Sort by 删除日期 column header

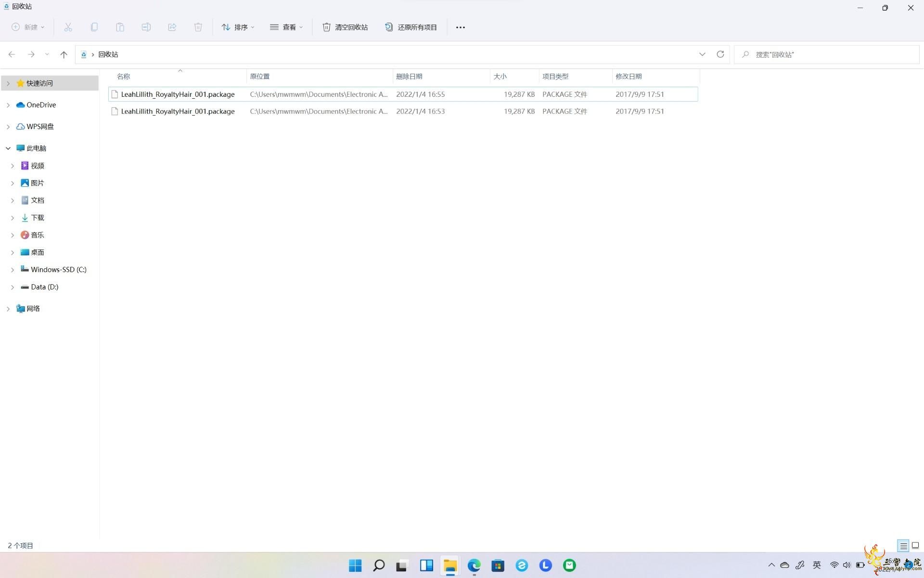409,77
